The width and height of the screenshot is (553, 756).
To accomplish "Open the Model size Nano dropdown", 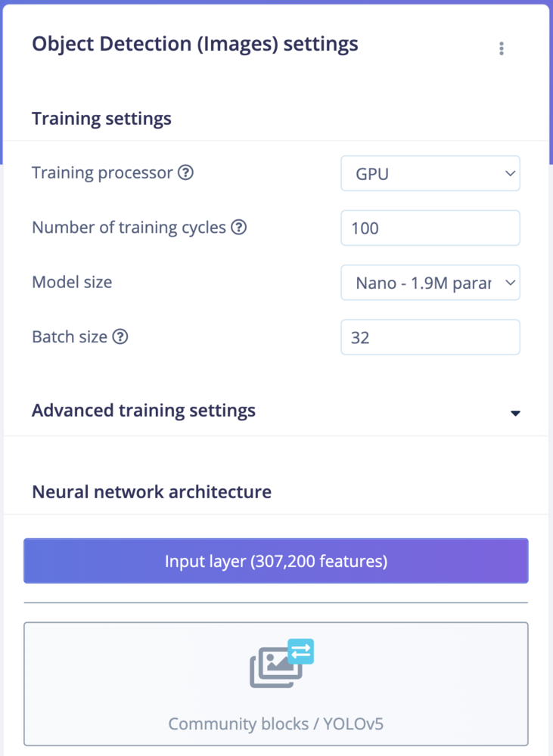I will pyautogui.click(x=430, y=283).
